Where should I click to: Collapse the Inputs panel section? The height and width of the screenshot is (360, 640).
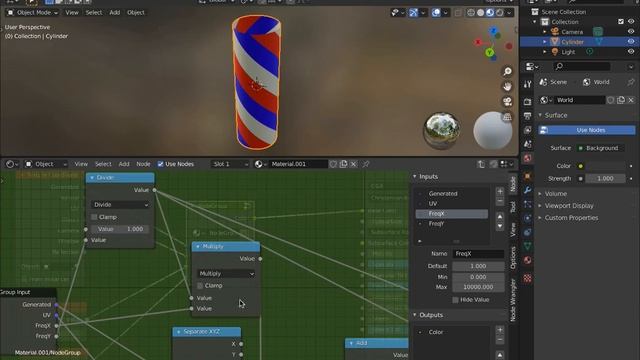pos(415,177)
